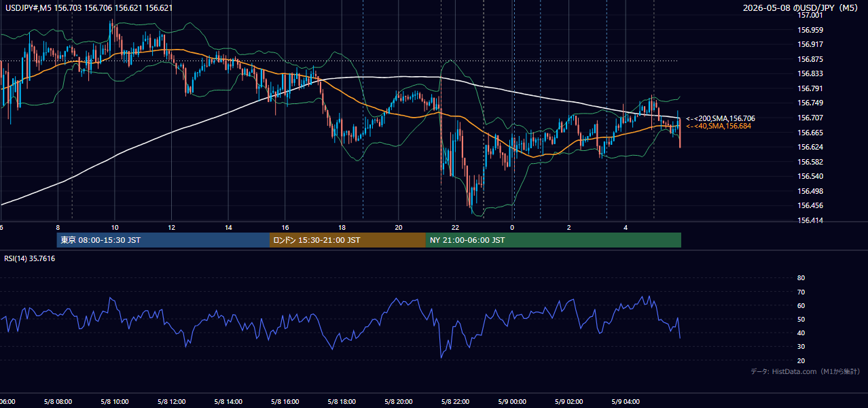Click the chart title 2026-05-08 のUSD/JPY (M5)
Image resolution: width=868 pixels, height=408 pixels.
(x=801, y=8)
